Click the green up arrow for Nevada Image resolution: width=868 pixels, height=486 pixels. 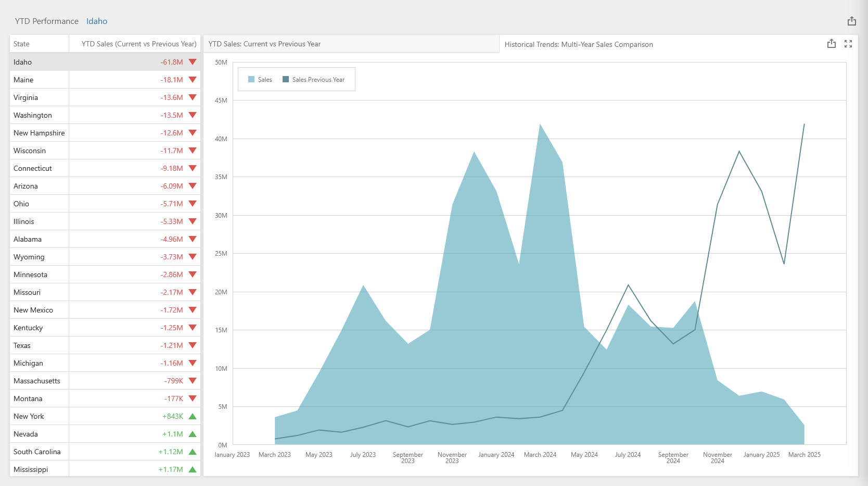tap(193, 434)
